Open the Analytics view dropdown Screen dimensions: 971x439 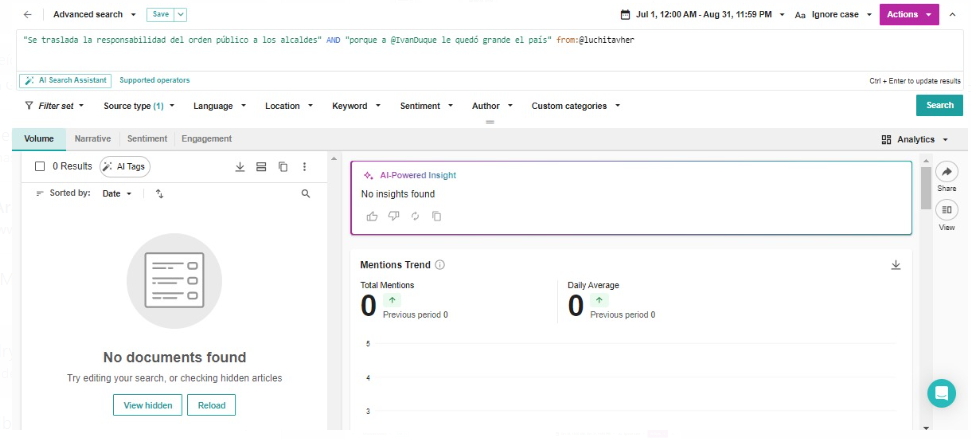[915, 139]
